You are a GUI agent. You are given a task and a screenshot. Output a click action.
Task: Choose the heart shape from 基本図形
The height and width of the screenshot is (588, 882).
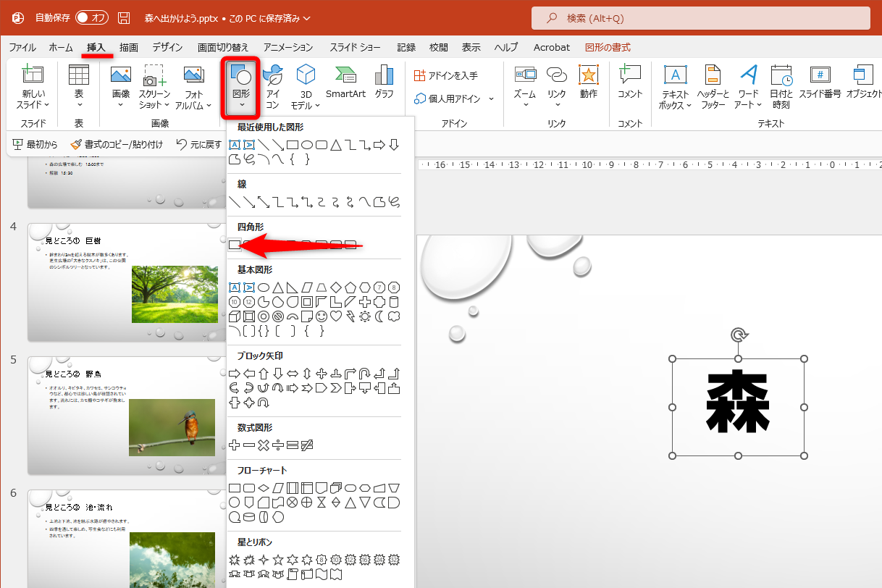pyautogui.click(x=335, y=316)
